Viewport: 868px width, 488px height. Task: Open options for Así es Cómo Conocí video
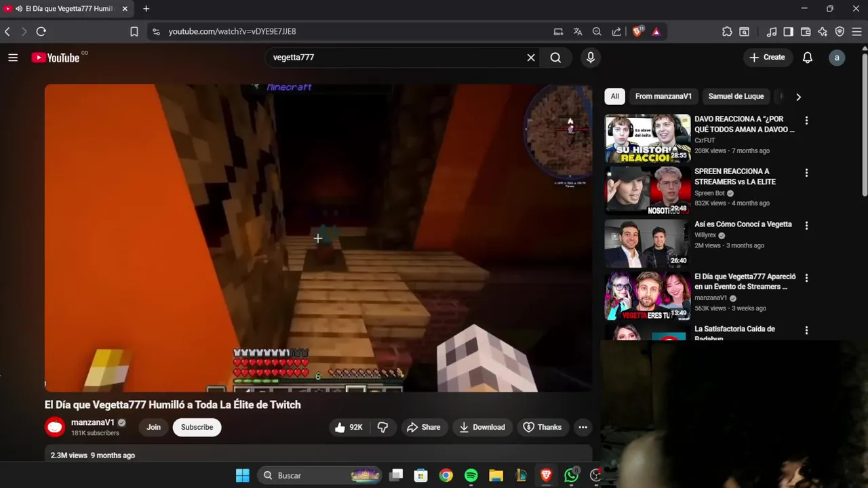point(806,226)
